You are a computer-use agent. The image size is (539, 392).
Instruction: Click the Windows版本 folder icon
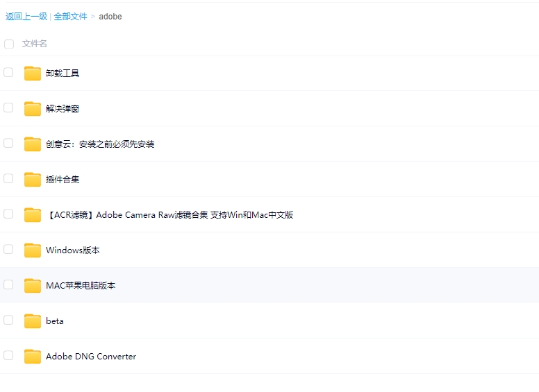pos(33,250)
